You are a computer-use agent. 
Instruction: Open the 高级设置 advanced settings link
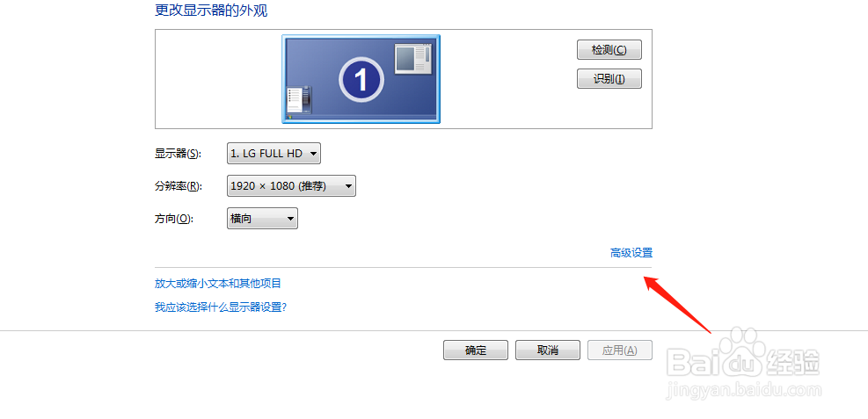tap(631, 253)
